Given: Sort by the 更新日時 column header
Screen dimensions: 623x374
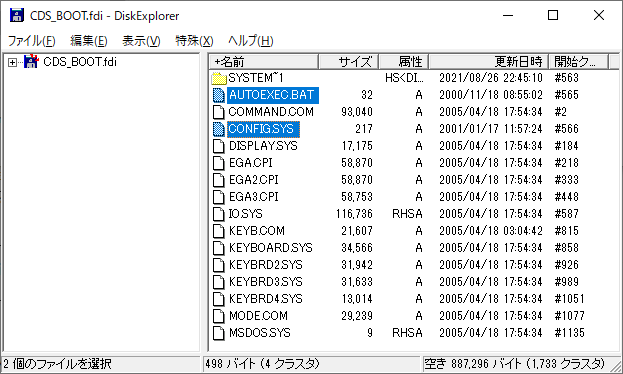Looking at the screenshot, I should pos(489,62).
